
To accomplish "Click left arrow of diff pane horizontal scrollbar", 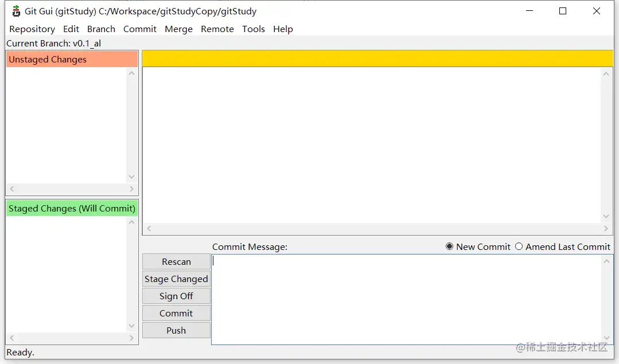I will coord(149,228).
